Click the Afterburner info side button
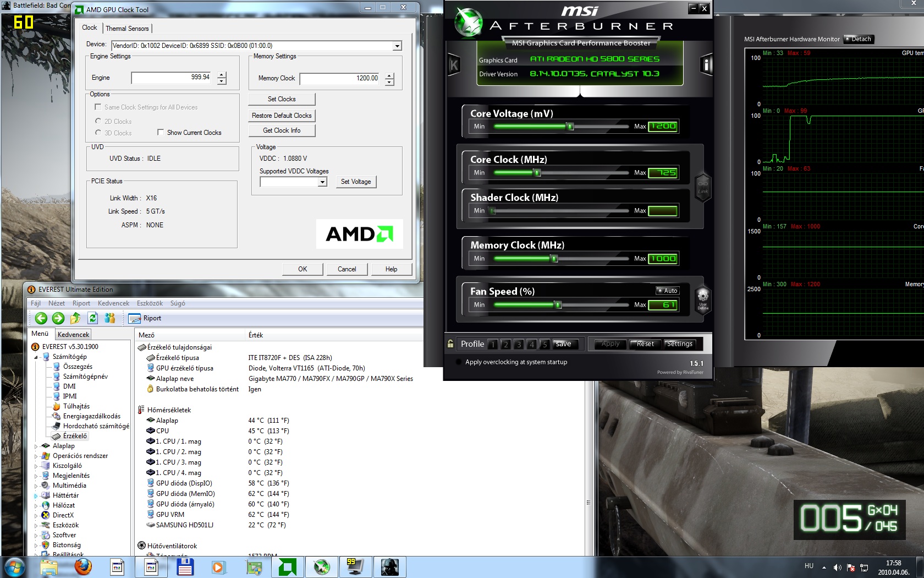Screen dimensions: 924x578 tap(706, 65)
